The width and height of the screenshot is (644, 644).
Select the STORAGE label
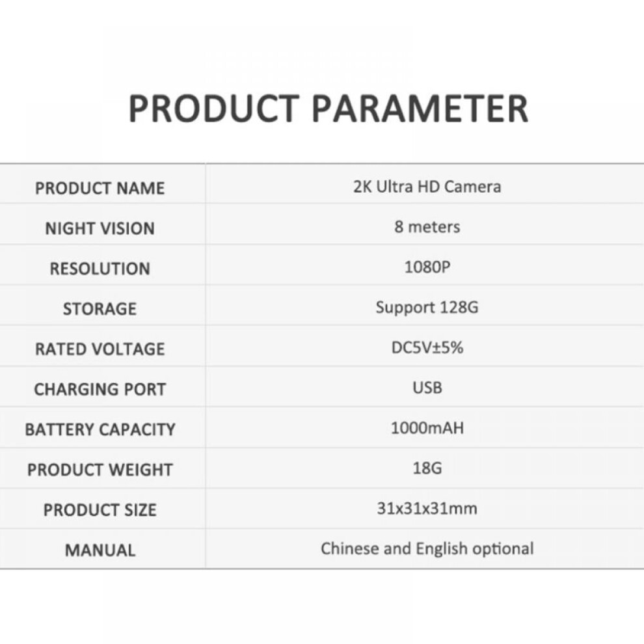tap(100, 309)
